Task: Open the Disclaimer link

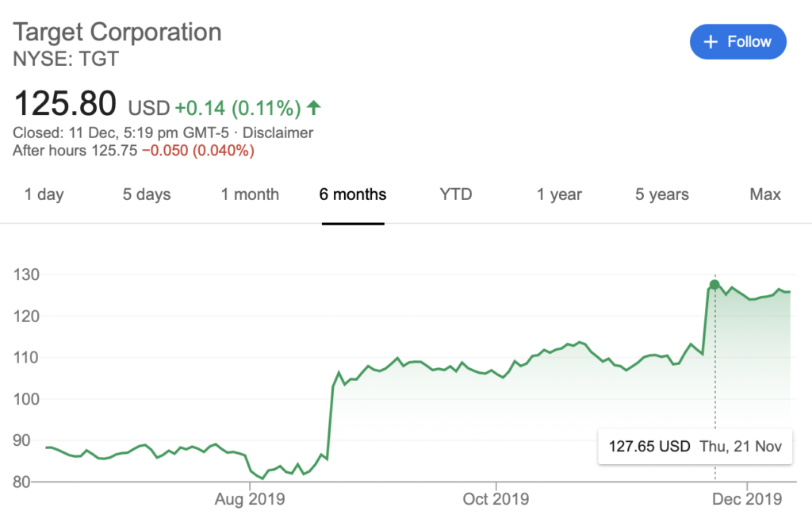Action: coord(278,132)
